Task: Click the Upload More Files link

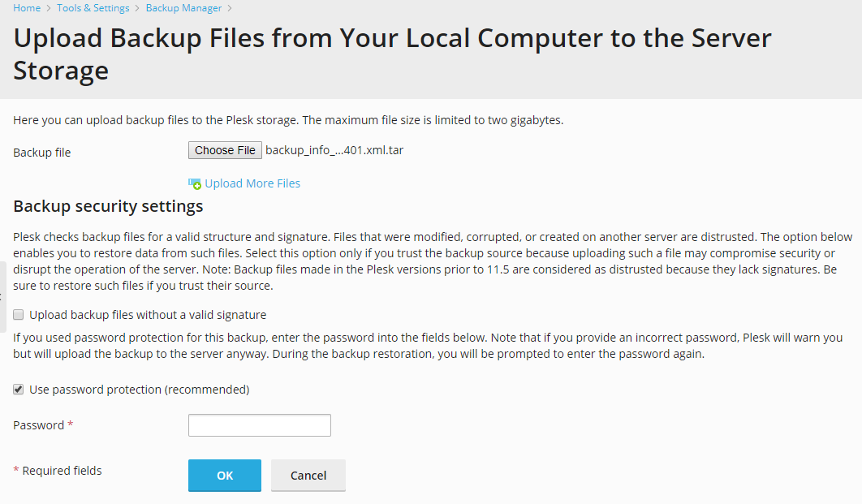Action: point(252,183)
